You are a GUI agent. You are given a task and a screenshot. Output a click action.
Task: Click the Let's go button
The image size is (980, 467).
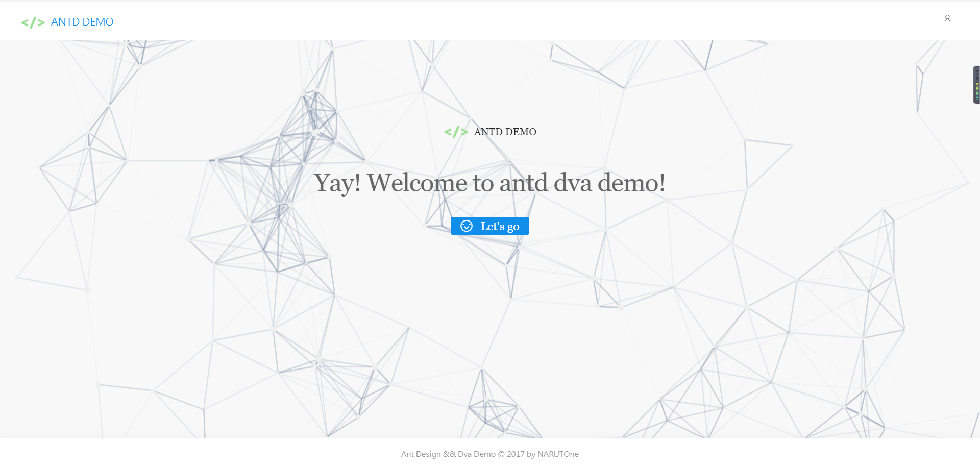490,226
